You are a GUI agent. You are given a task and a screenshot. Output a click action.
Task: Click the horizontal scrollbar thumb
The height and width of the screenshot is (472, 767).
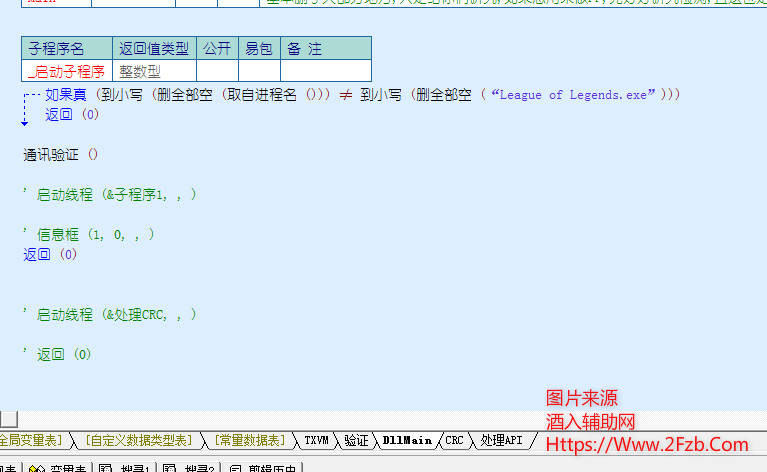click(9, 419)
